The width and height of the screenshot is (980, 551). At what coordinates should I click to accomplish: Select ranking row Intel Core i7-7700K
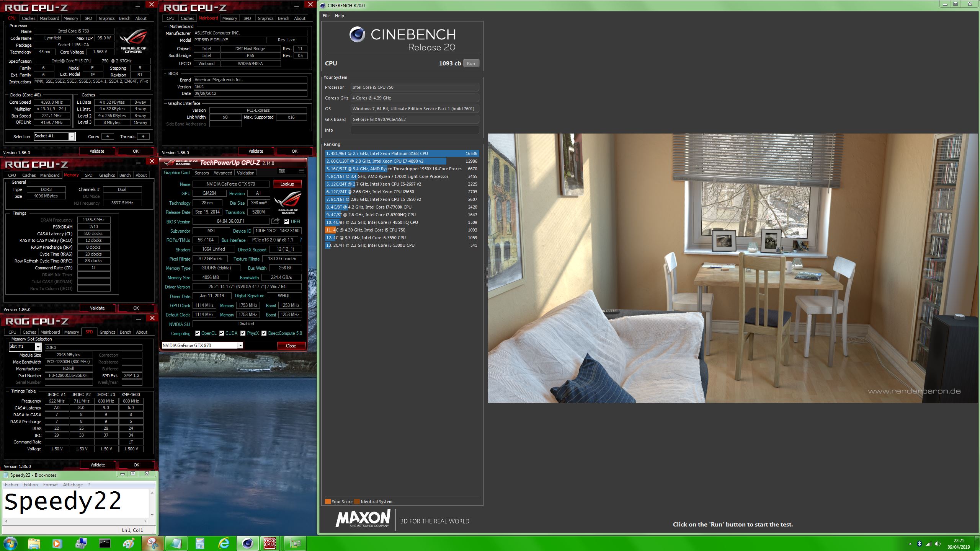tap(402, 207)
